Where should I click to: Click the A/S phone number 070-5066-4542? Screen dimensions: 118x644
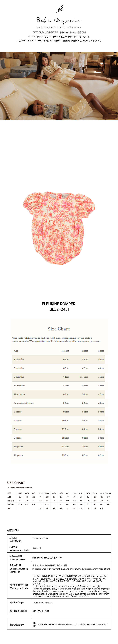(41, 611)
